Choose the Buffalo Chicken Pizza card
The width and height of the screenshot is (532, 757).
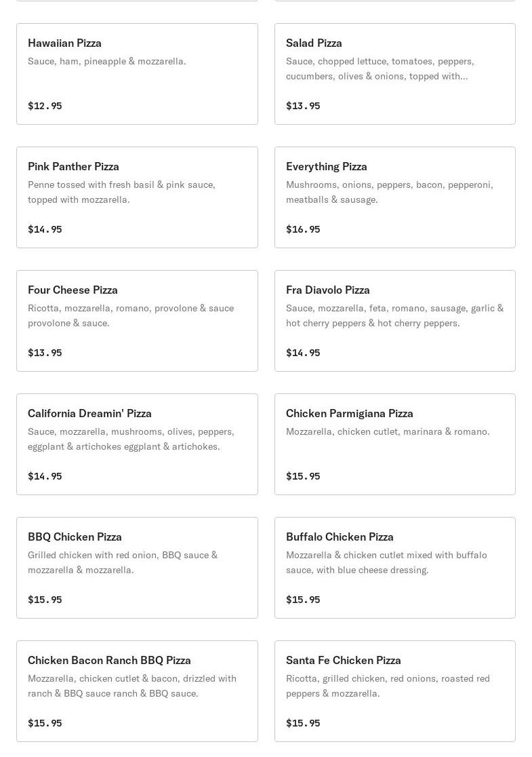pyautogui.click(x=394, y=568)
